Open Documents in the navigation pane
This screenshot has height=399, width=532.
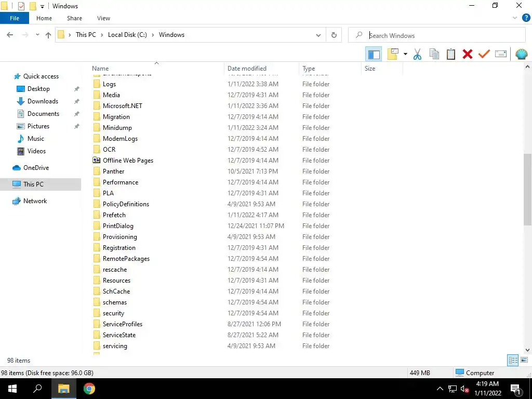click(x=43, y=114)
